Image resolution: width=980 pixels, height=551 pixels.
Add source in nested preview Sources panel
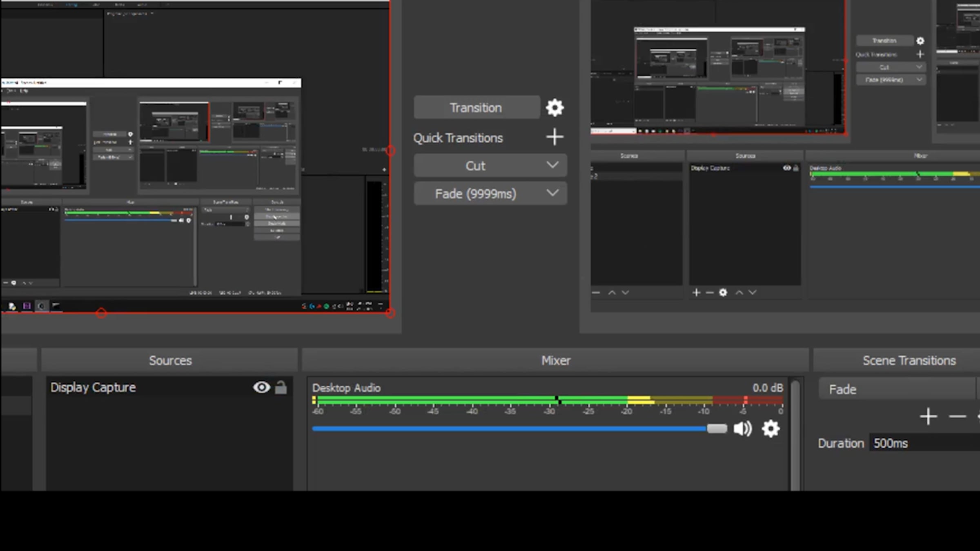[x=696, y=292]
